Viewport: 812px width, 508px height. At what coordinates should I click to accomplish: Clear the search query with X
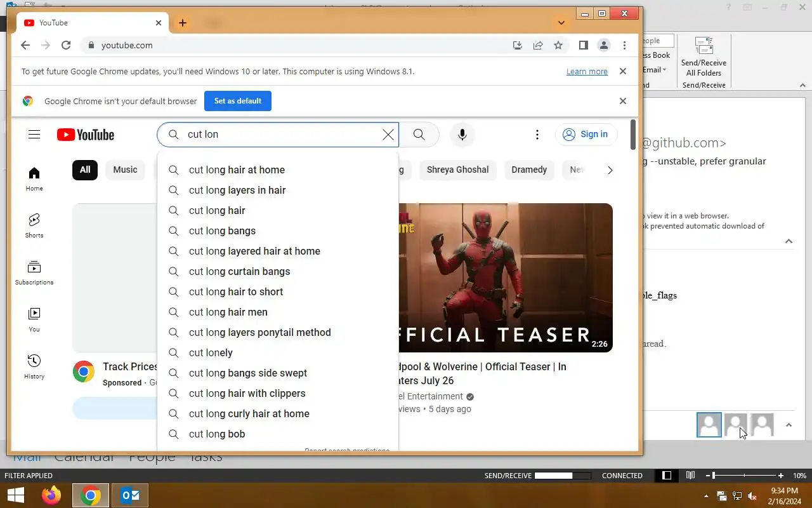[x=388, y=135]
